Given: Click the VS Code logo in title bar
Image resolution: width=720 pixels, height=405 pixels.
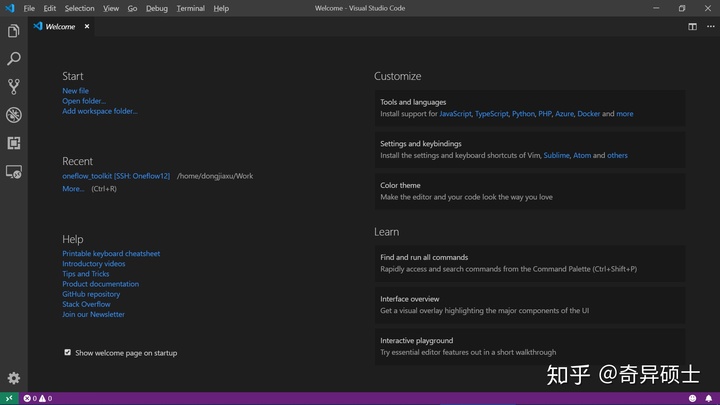Looking at the screenshot, I should (10, 8).
